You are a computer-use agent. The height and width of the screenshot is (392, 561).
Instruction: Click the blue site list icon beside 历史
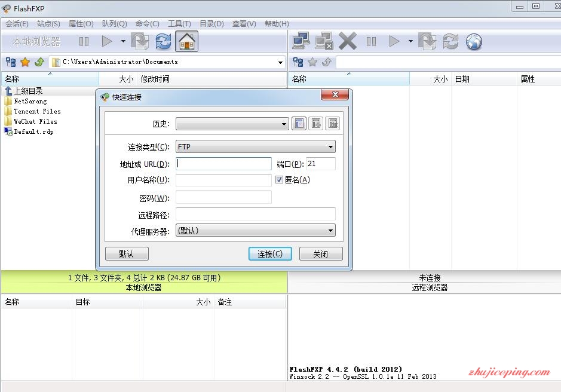(299, 124)
